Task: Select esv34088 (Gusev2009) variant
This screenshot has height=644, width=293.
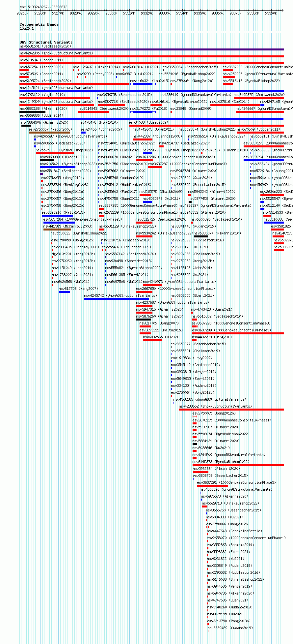Action: coord(148,122)
